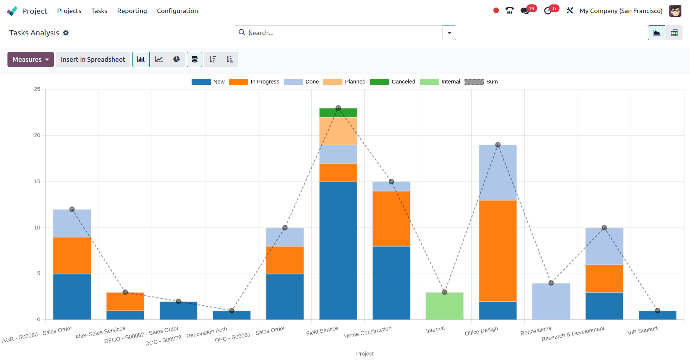Select the bar chart mode
Viewport: 690px width, 360px height.
[x=141, y=59]
